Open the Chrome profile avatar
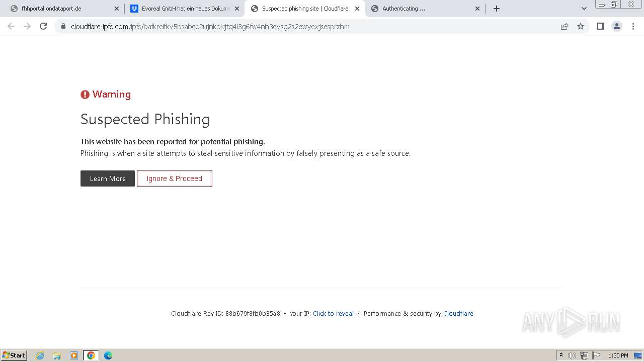This screenshot has width=644, height=362. (616, 27)
